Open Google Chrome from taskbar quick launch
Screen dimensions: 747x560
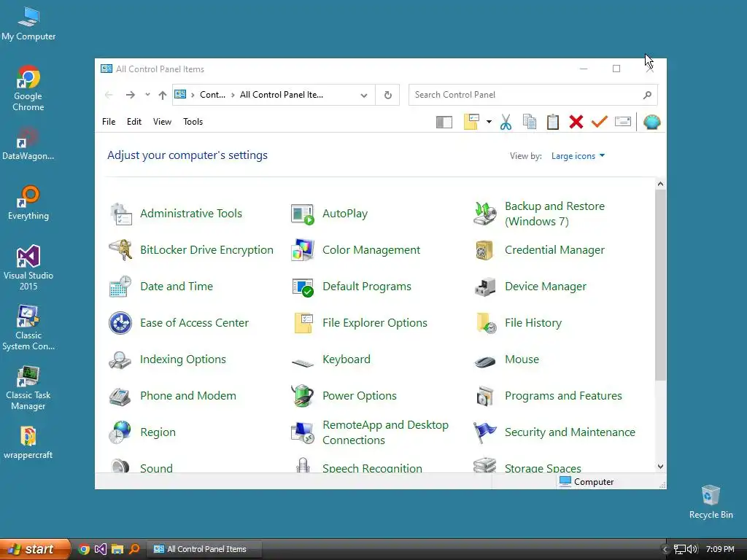[84, 550]
